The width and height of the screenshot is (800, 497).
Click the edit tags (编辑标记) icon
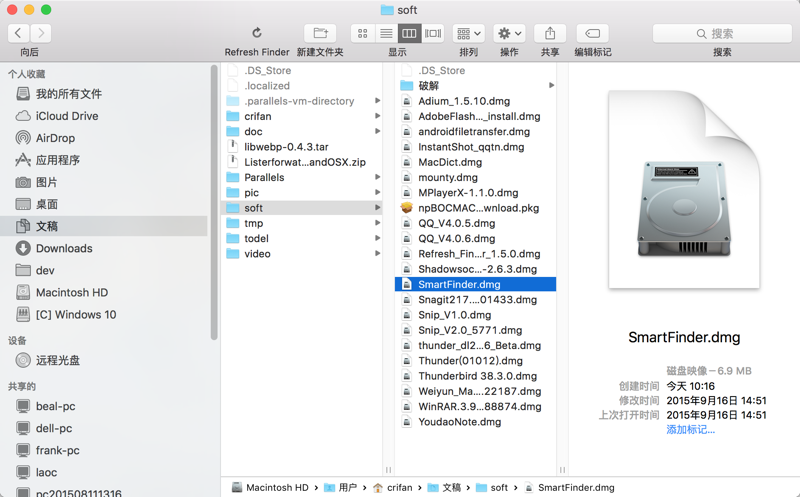coord(592,33)
